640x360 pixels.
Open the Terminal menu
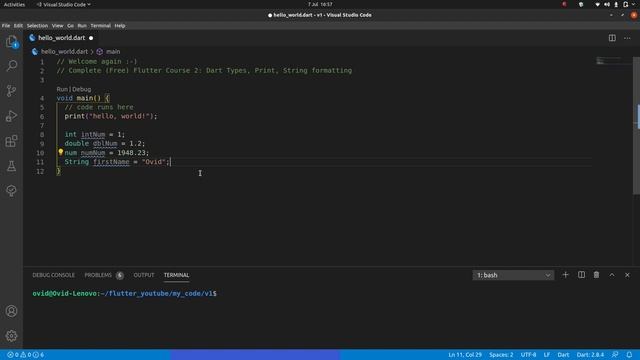pos(100,26)
